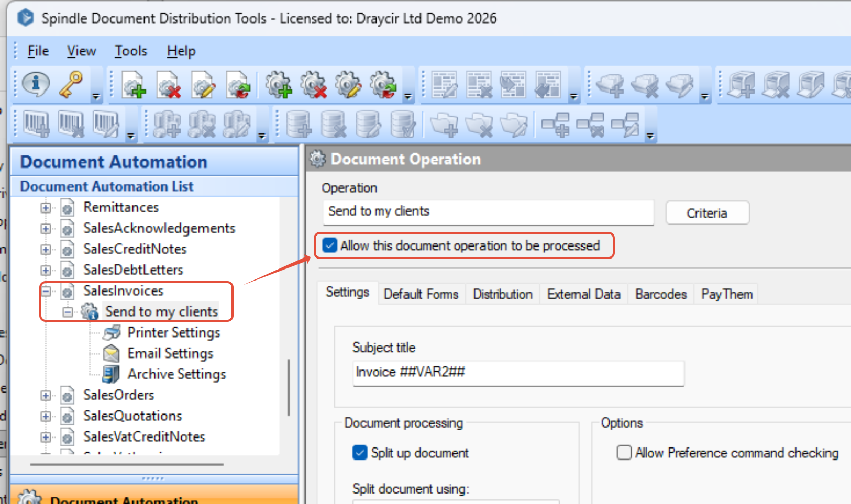Click the license key icon
Viewport: 851px width, 504px height.
coord(71,84)
